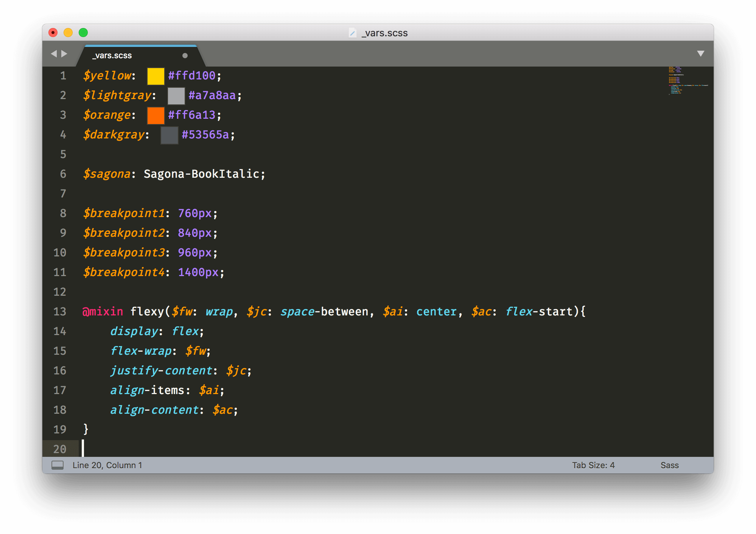Click the file proxy icon in title bar
Viewport: 756px width, 534px height.
click(x=352, y=33)
